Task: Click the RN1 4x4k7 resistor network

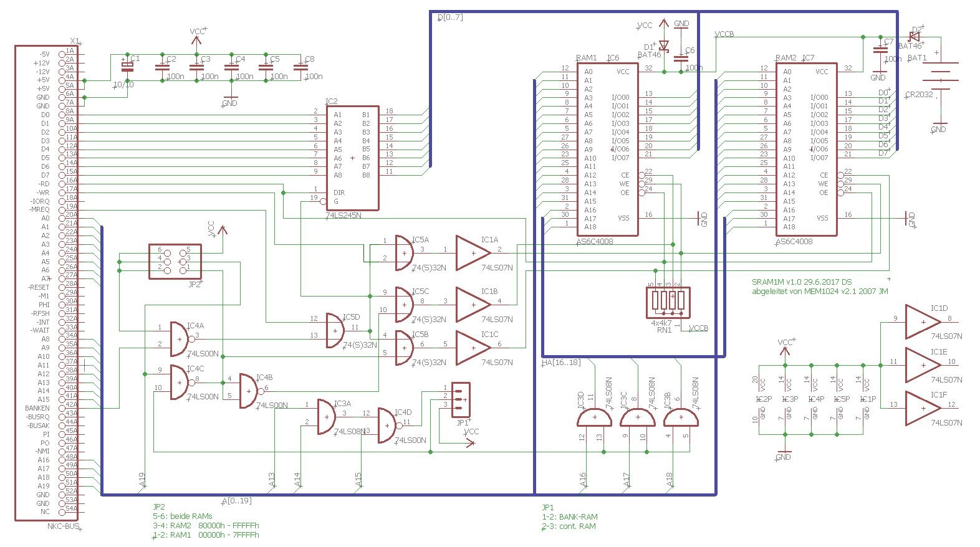Action: pos(668,302)
